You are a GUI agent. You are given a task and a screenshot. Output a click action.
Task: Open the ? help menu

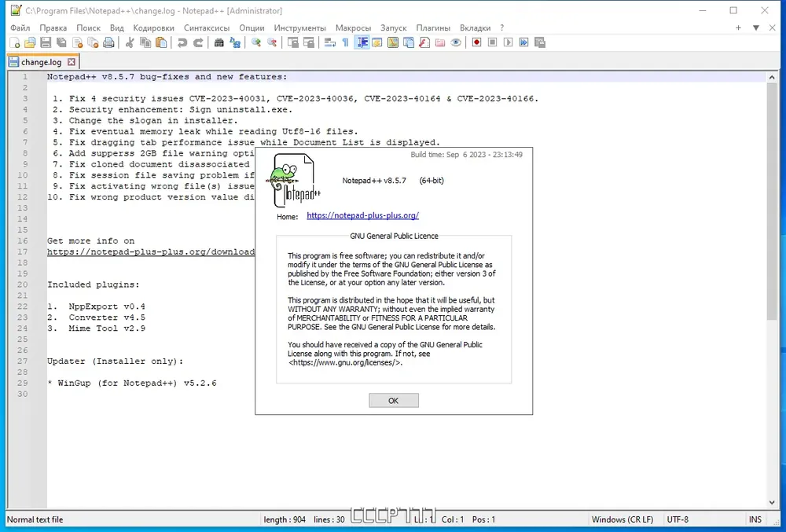click(501, 28)
